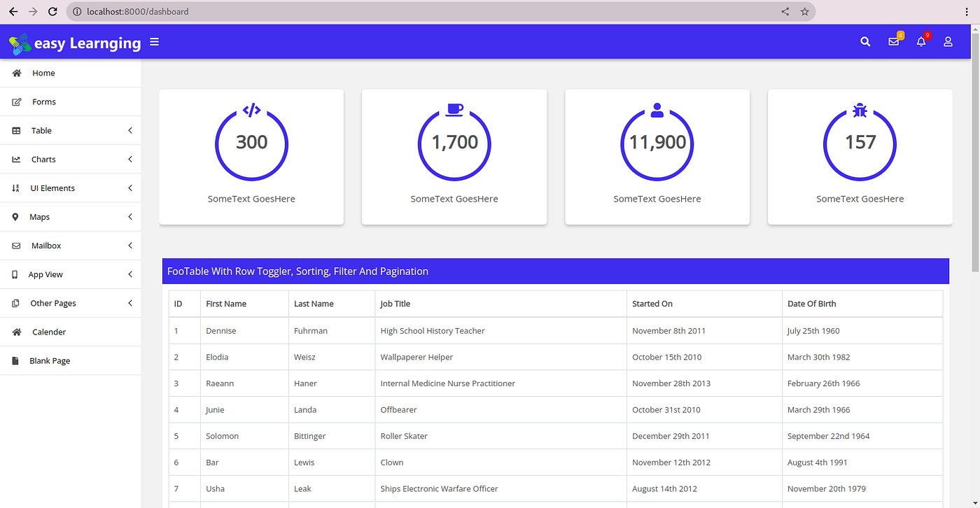Click the edit icon beside Forms
This screenshot has width=980, height=508.
coord(17,101)
